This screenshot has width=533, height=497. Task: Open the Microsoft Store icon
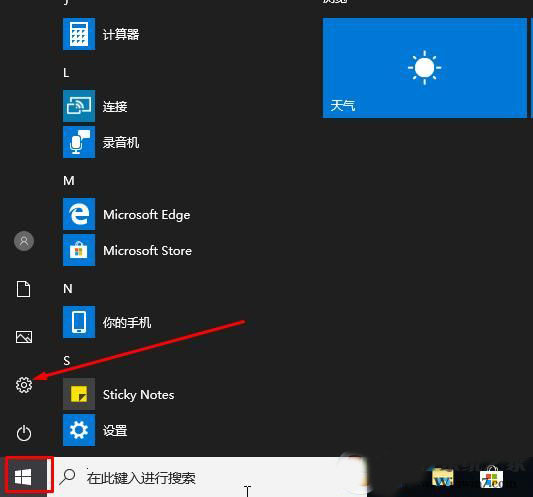pos(79,250)
